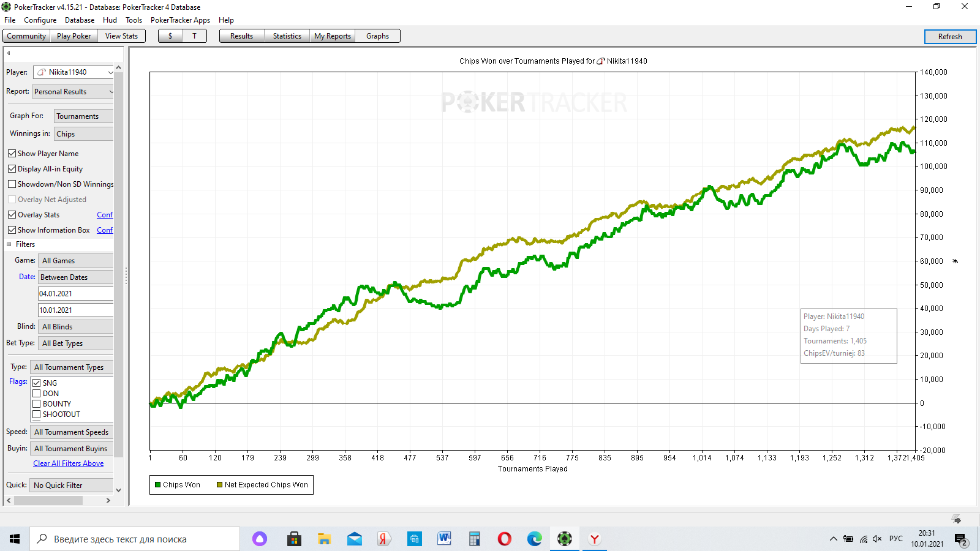Open the PokerTracker Apps menu
The width and height of the screenshot is (980, 551).
180,20
